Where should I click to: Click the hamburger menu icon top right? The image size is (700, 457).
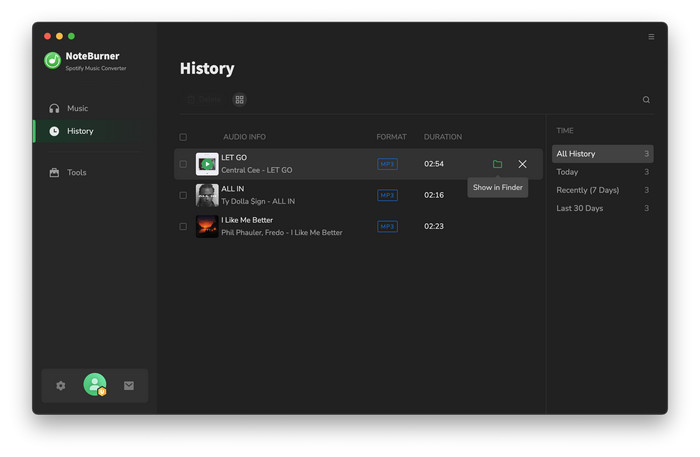click(x=651, y=37)
